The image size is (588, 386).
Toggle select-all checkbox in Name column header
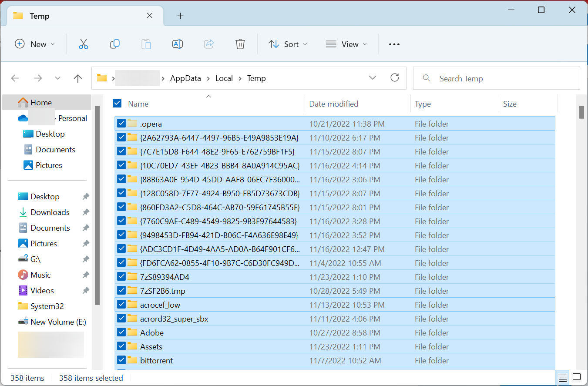[117, 103]
